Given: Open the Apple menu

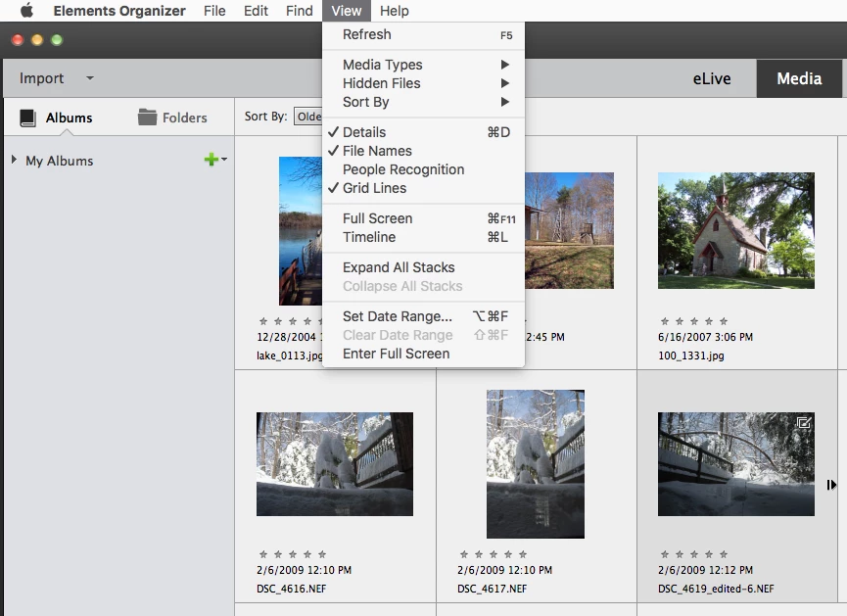Looking at the screenshot, I should (x=27, y=10).
